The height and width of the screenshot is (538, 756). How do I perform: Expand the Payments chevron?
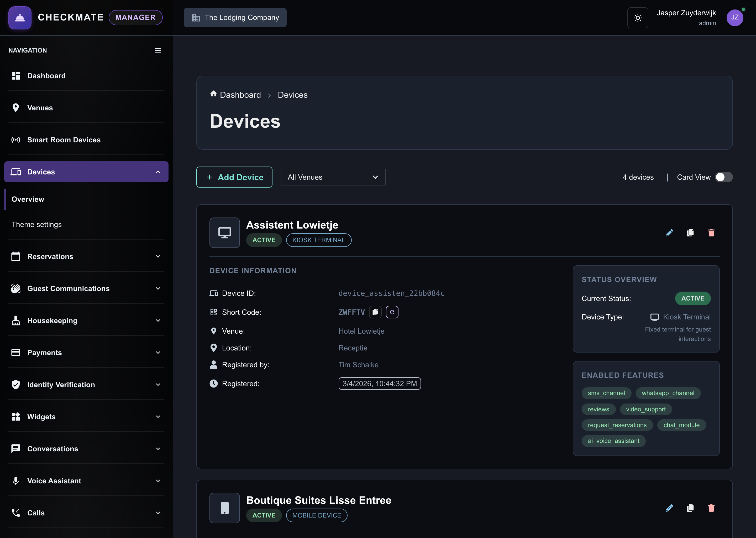click(158, 353)
